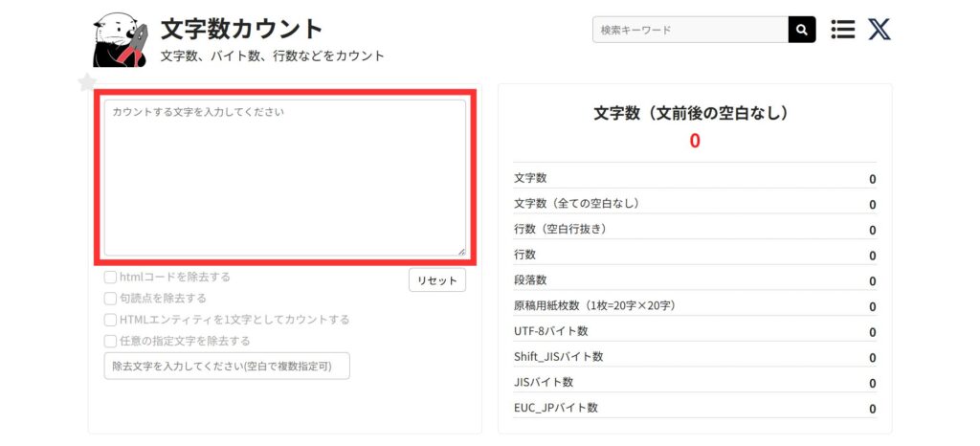Enable the htmlコードを除去する checkbox
Viewport: 980px width, 446px height.
coord(110,278)
